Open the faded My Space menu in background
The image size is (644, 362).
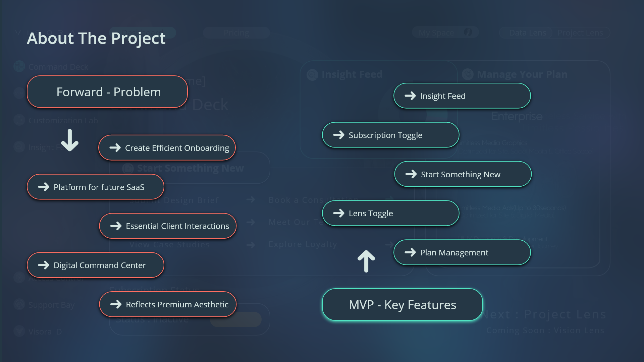[x=445, y=33]
